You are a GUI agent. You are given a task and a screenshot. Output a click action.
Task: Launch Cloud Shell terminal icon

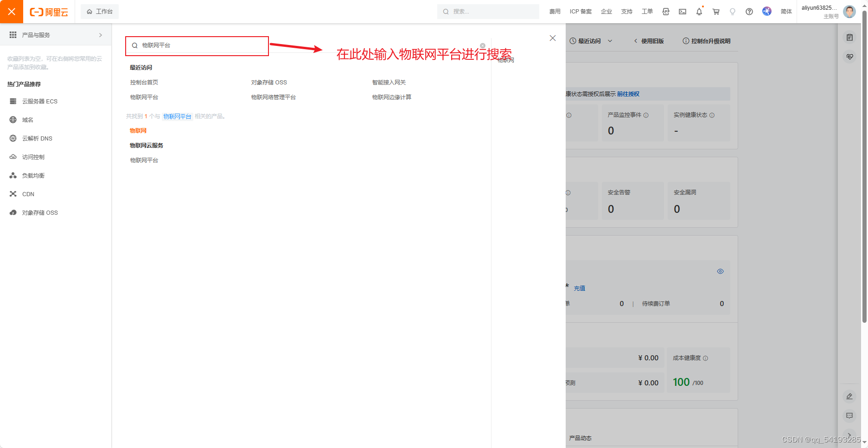coord(683,12)
